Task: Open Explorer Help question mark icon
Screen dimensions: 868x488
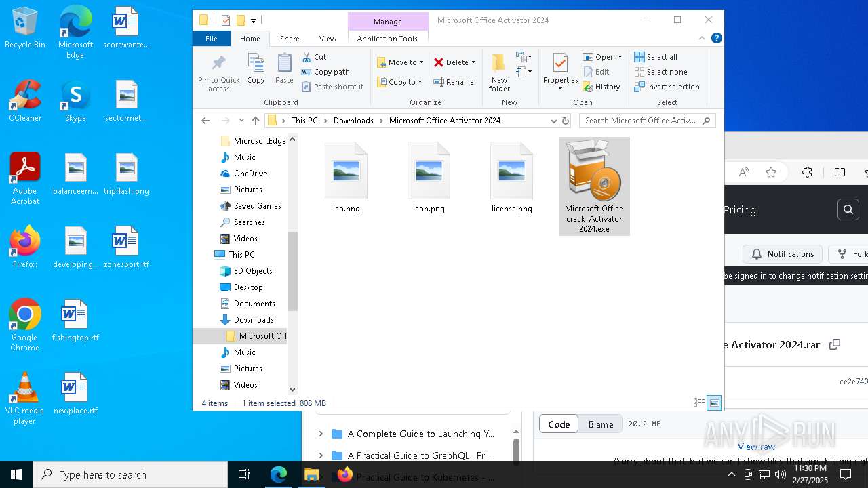Action: pos(716,39)
